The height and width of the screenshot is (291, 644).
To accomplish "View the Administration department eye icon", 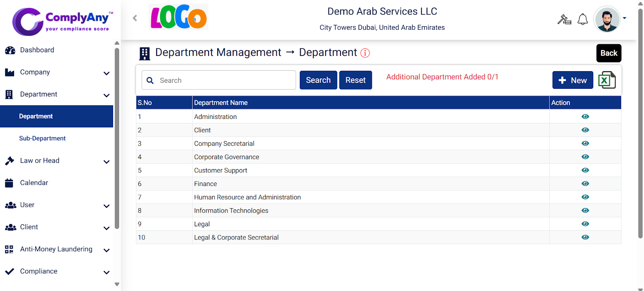I will pos(585,117).
